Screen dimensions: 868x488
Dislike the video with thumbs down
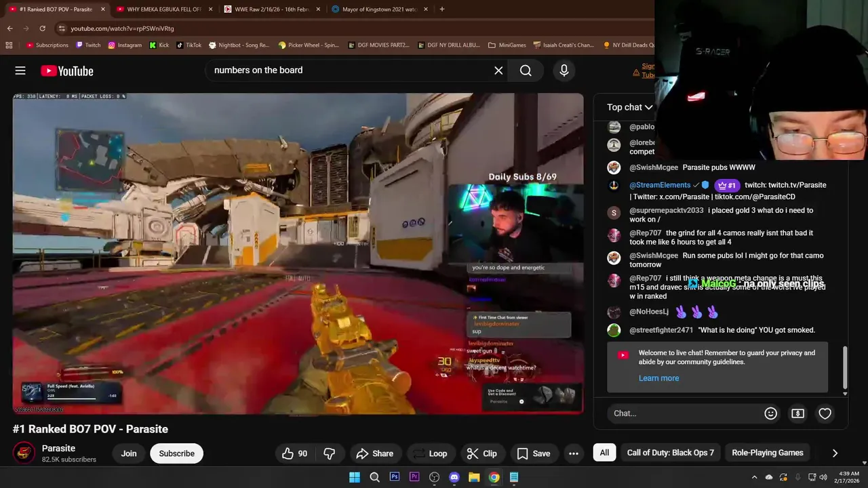coord(330,453)
